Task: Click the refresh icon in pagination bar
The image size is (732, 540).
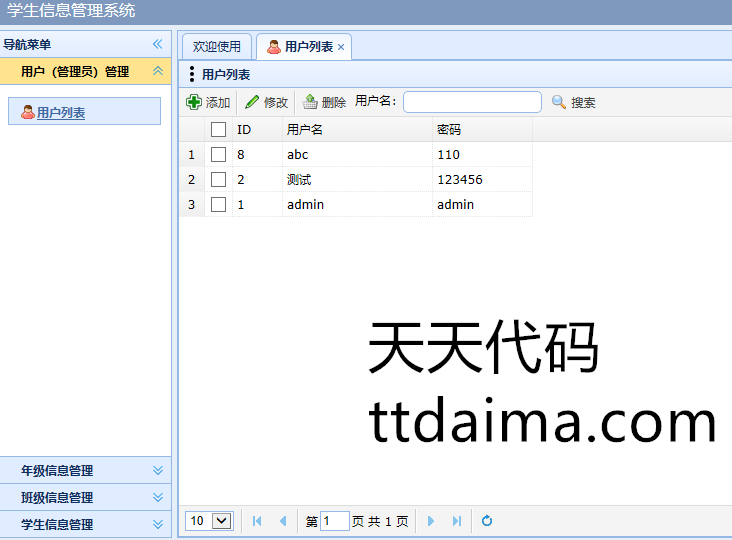Action: 487,521
